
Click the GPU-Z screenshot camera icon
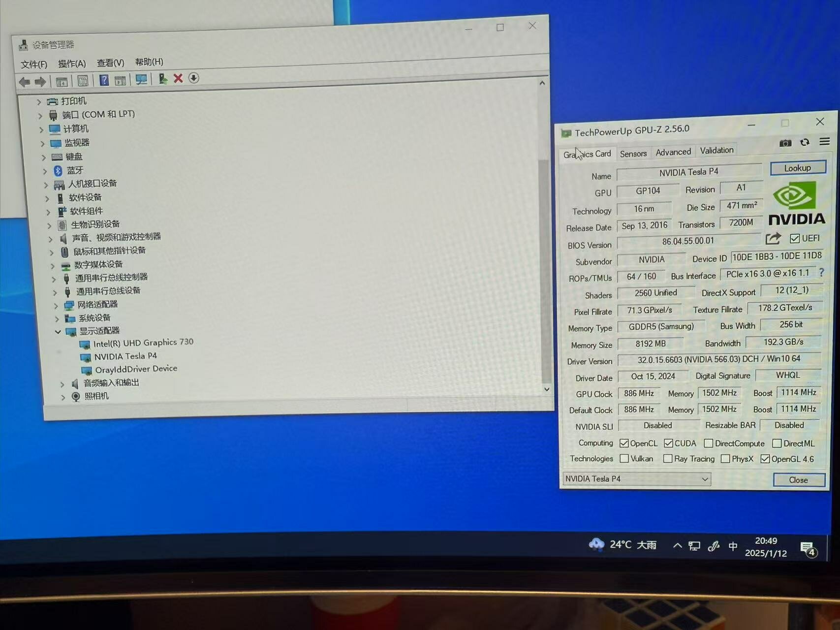(785, 143)
